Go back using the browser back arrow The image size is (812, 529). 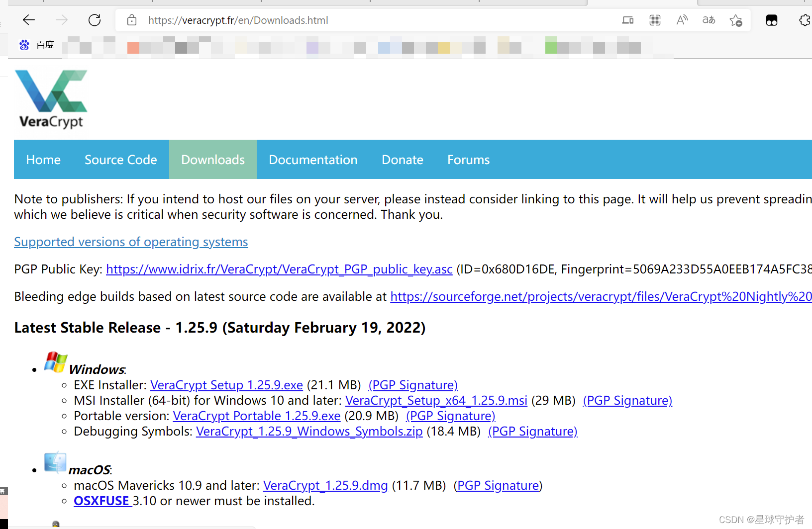(x=29, y=20)
